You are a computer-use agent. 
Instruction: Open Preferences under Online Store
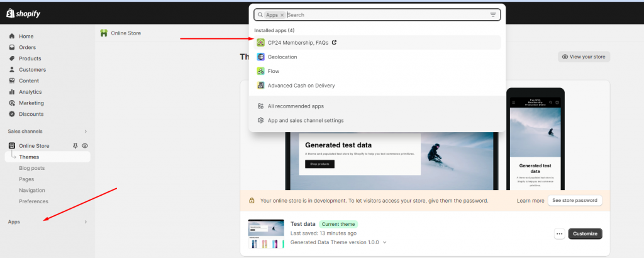point(33,201)
